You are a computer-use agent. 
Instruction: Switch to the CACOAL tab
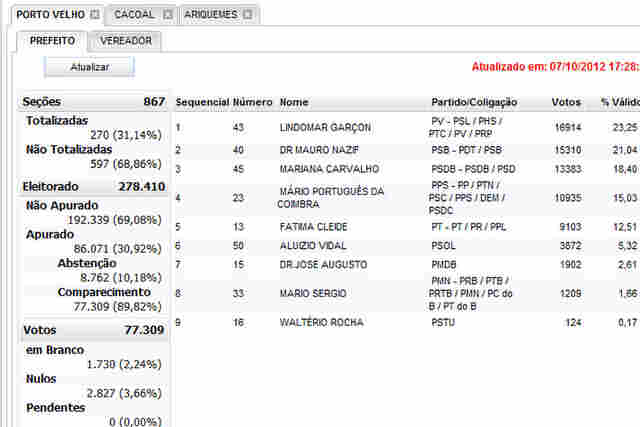pyautogui.click(x=134, y=15)
